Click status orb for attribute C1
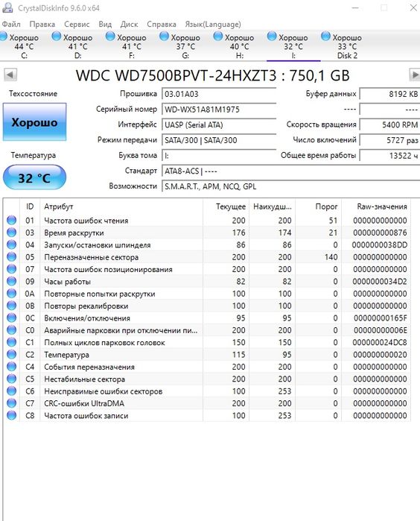 click(12, 342)
